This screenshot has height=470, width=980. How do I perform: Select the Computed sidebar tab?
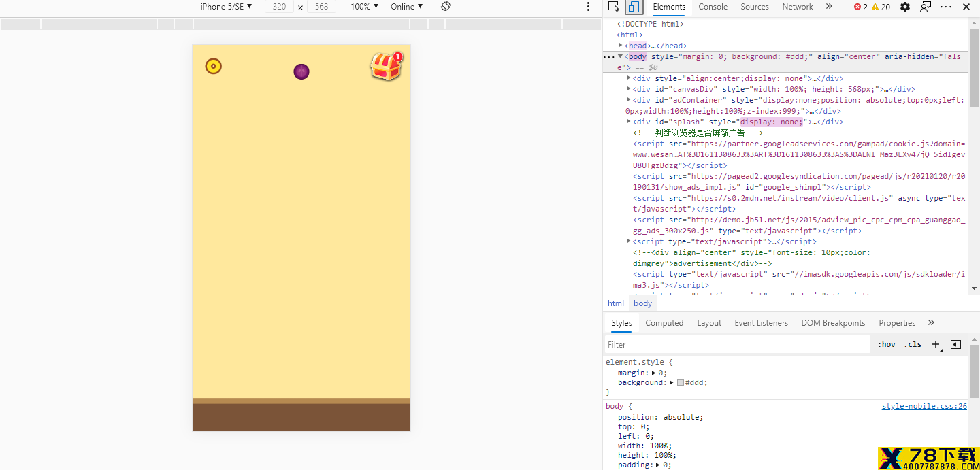click(664, 323)
